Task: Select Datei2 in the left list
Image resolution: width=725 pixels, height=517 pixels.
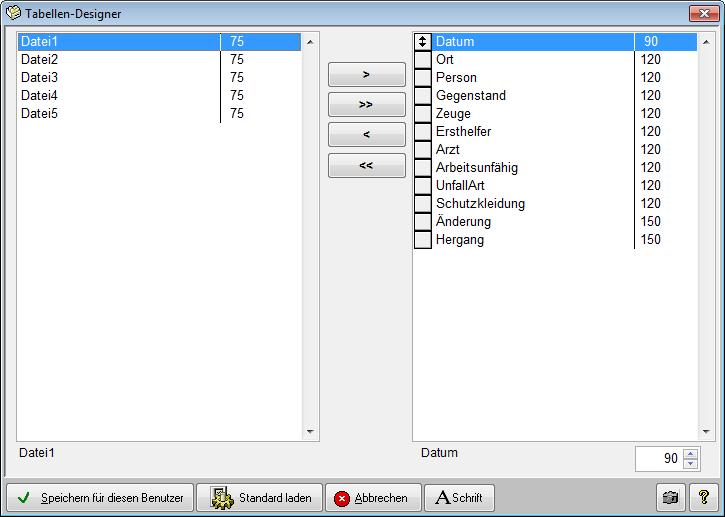Action: pyautogui.click(x=160, y=60)
